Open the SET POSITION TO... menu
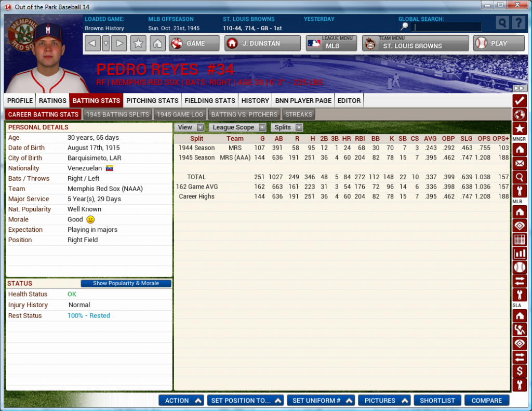Screen dimensions: 532x411 click(x=245, y=401)
